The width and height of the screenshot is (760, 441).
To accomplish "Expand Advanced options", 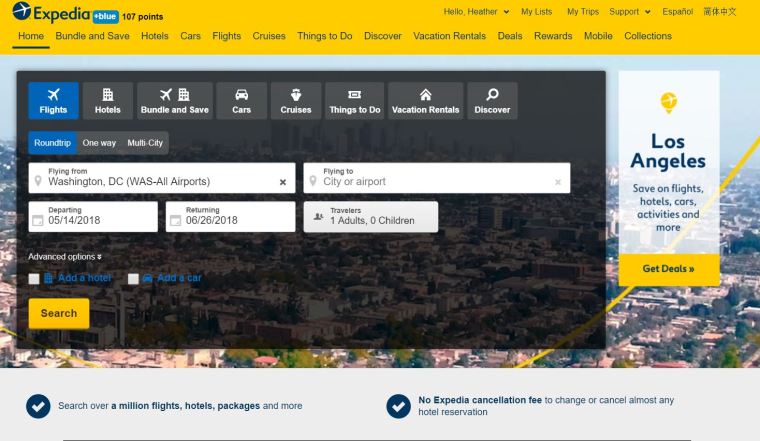I will pyautogui.click(x=65, y=257).
